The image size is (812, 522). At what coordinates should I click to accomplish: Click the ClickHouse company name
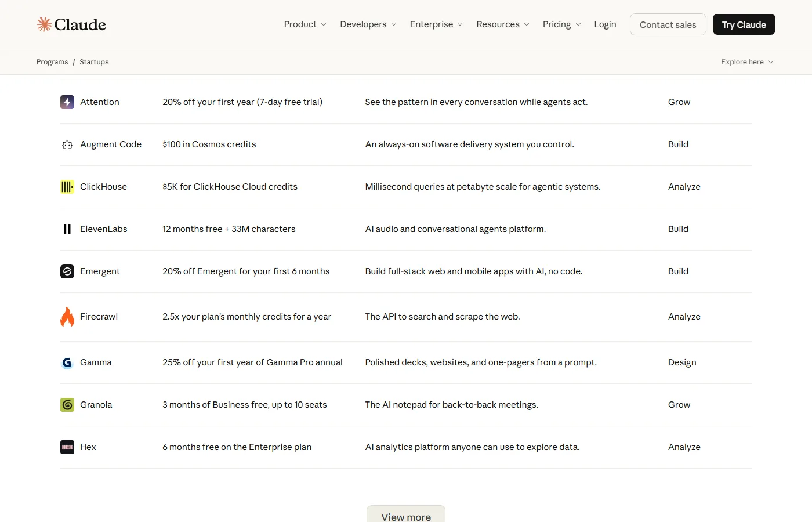[x=103, y=187]
